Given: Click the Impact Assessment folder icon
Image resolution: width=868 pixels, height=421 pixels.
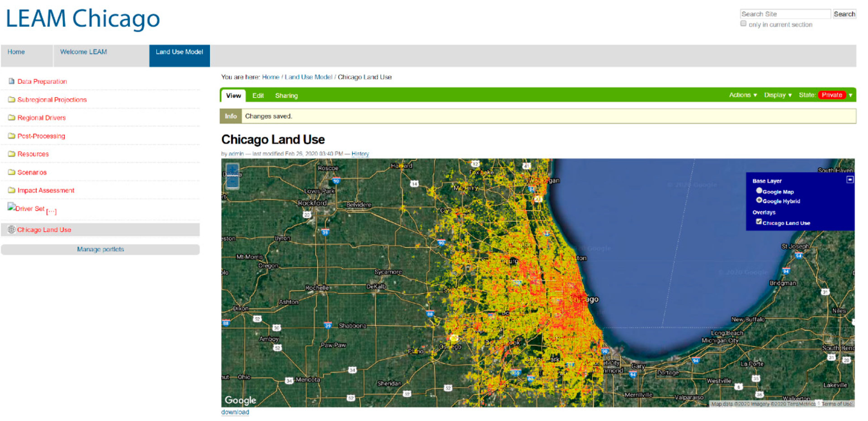Looking at the screenshot, I should [x=12, y=190].
